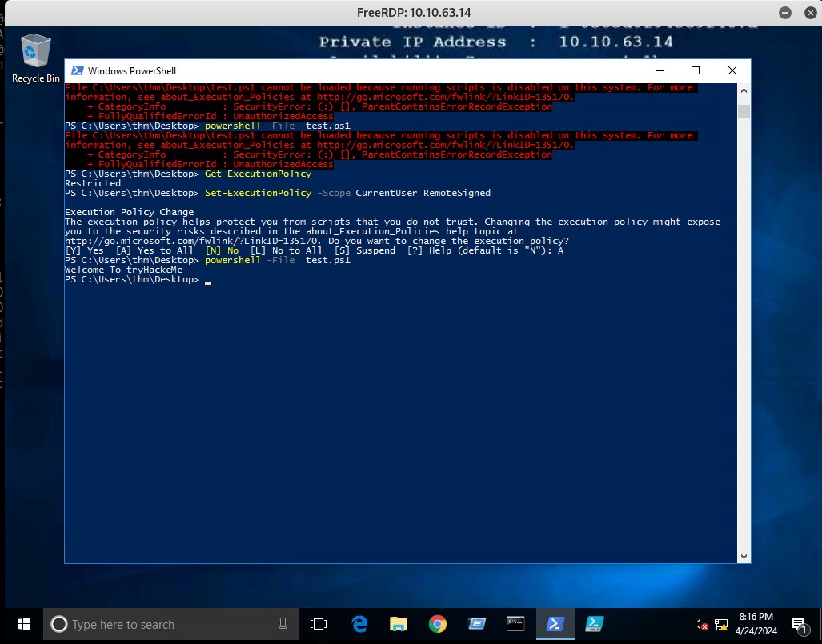Open Microsoft Edge from the taskbar

tap(359, 624)
